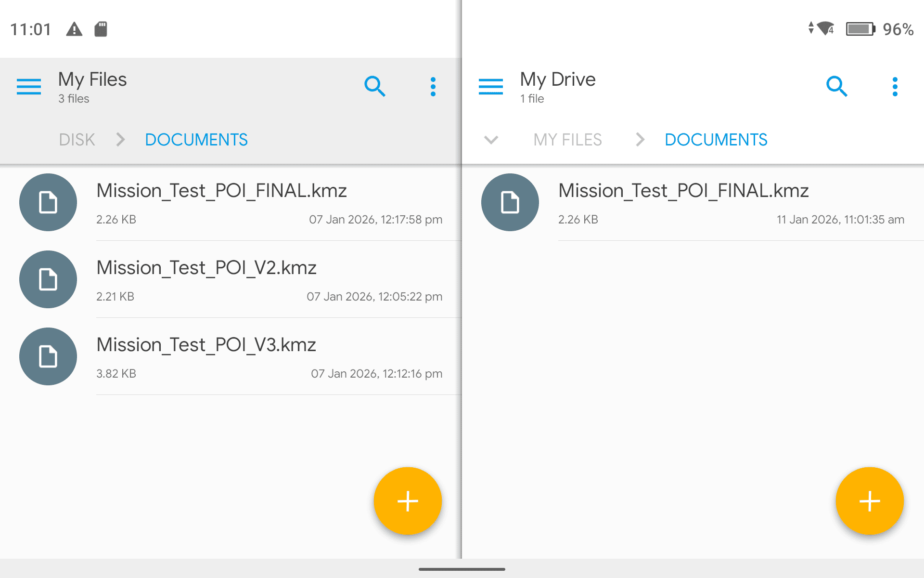924x578 pixels.
Task: Tap the navigation handle at bottom
Action: 462,569
